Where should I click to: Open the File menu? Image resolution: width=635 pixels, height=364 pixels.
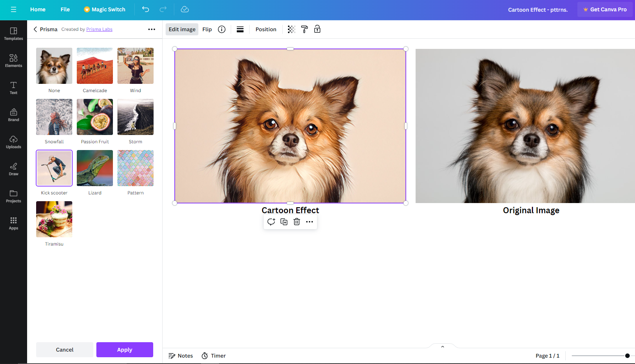tap(65, 9)
